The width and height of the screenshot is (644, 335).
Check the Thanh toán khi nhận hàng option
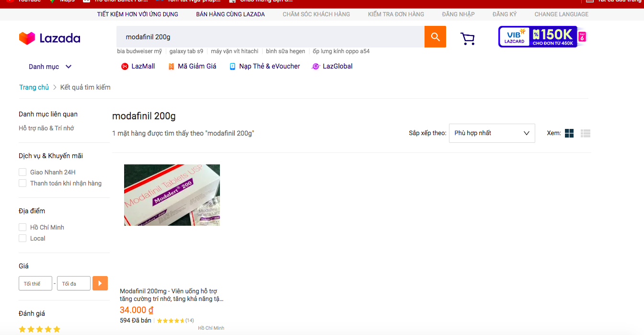click(x=23, y=183)
